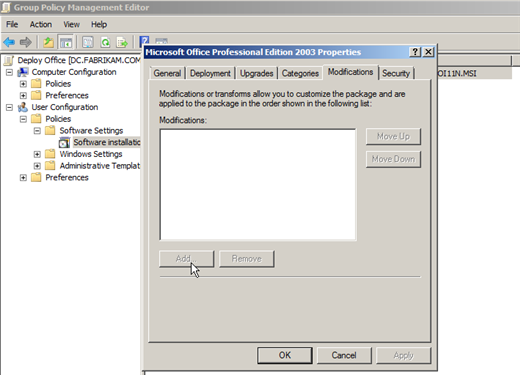Click the Properties toolbar icon
Screen dimensions: 520x375
click(88, 42)
